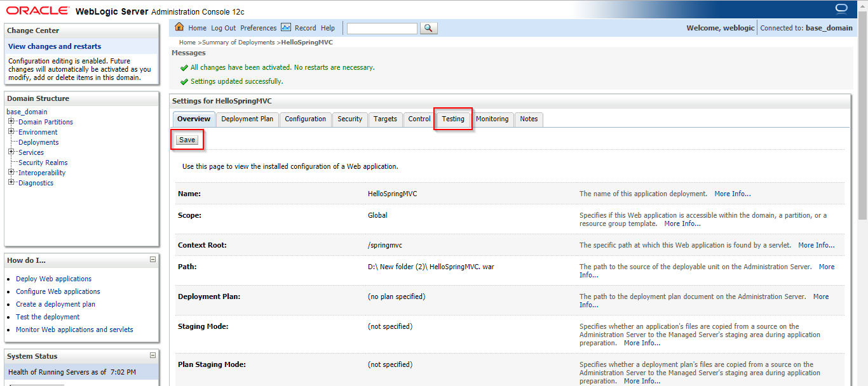Select Services in Domain Structure
The image size is (868, 386).
pos(31,152)
